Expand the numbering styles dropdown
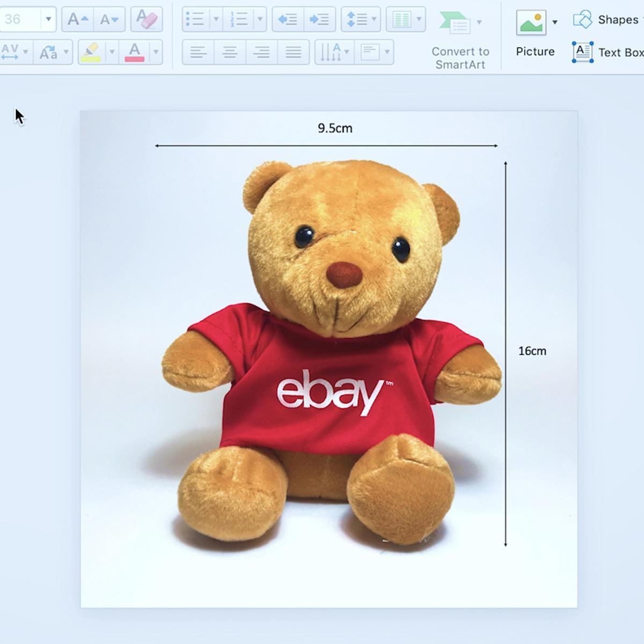644x644 pixels. 260,20
